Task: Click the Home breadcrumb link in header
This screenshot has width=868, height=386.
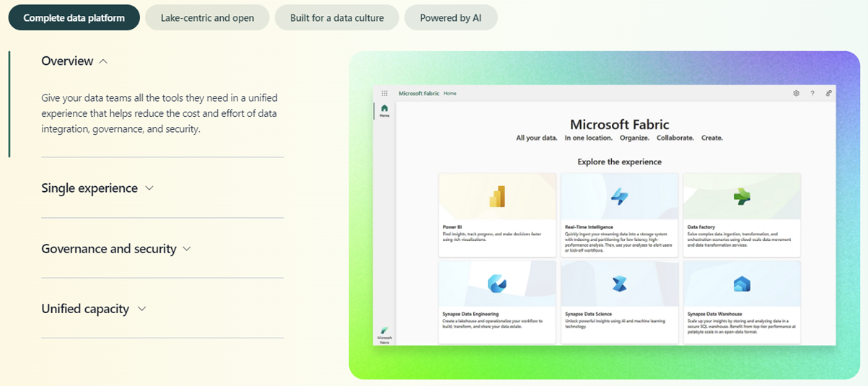Action: pos(450,93)
